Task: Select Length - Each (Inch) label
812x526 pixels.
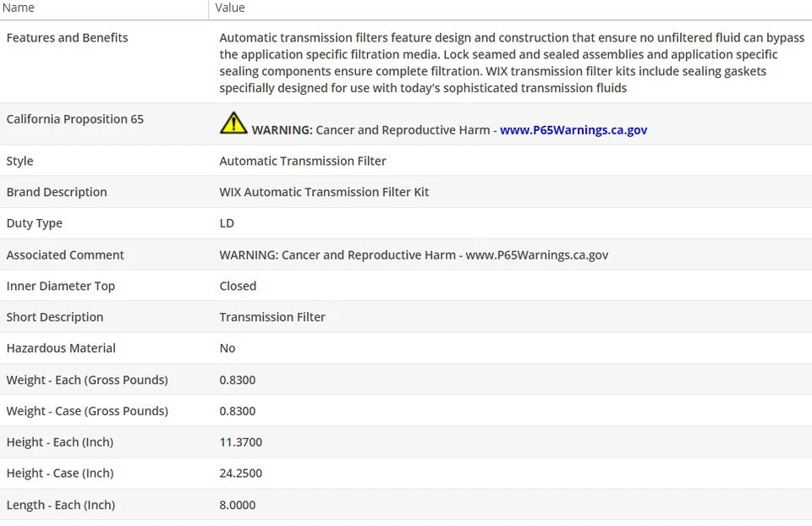Action: [x=61, y=505]
